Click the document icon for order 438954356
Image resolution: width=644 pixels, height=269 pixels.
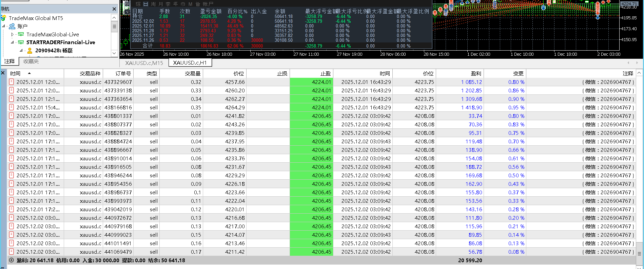[11, 184]
